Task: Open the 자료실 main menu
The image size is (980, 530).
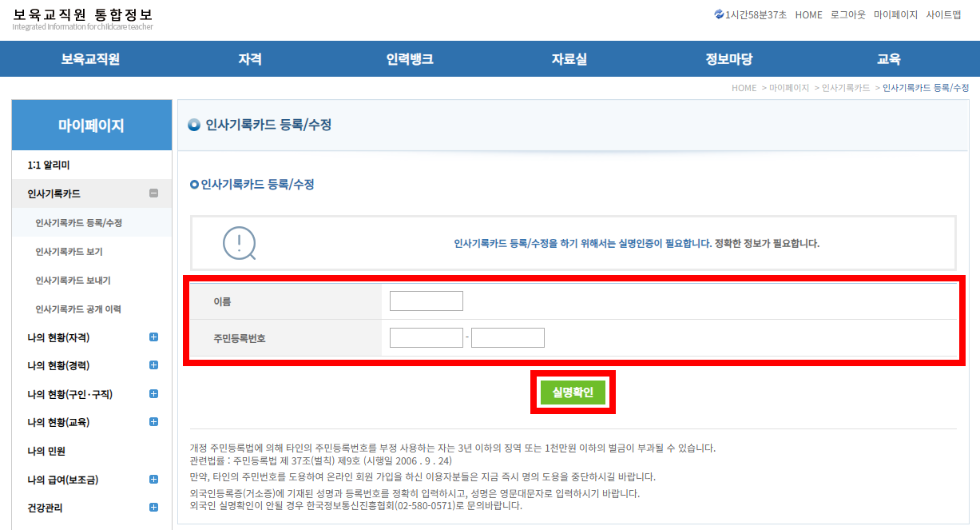Action: click(569, 59)
